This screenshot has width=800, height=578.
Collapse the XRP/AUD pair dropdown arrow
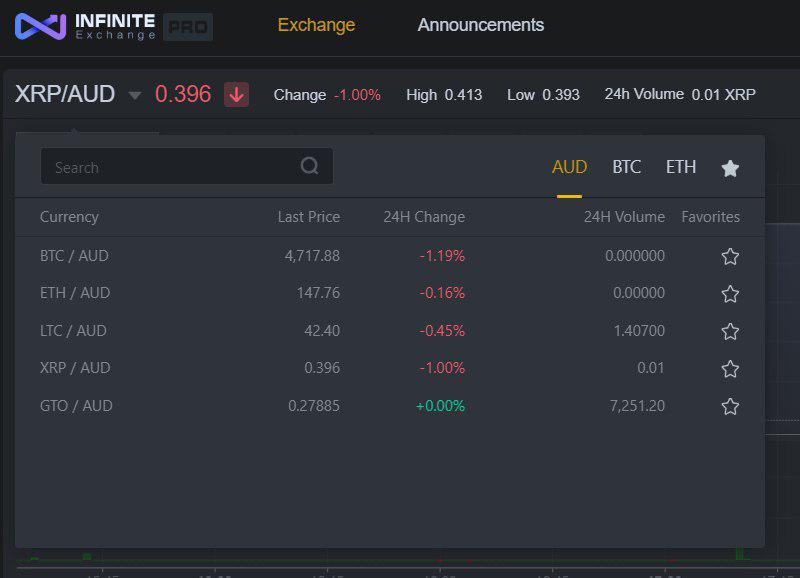pyautogui.click(x=135, y=96)
